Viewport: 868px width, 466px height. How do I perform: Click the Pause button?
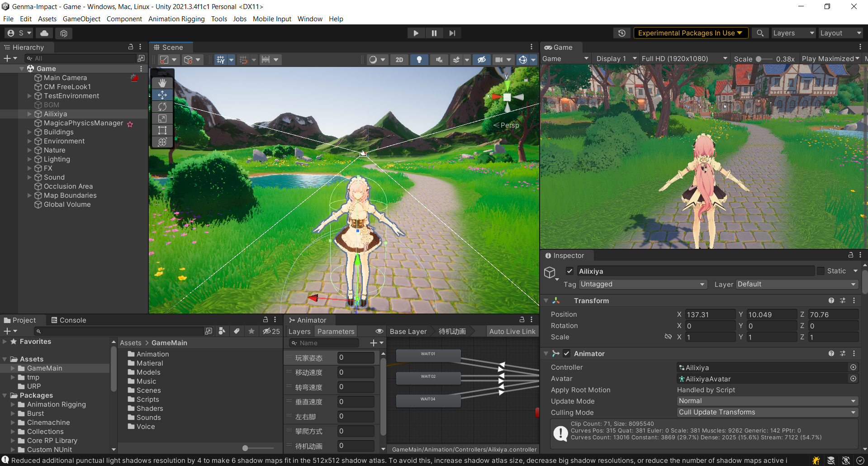(x=434, y=33)
